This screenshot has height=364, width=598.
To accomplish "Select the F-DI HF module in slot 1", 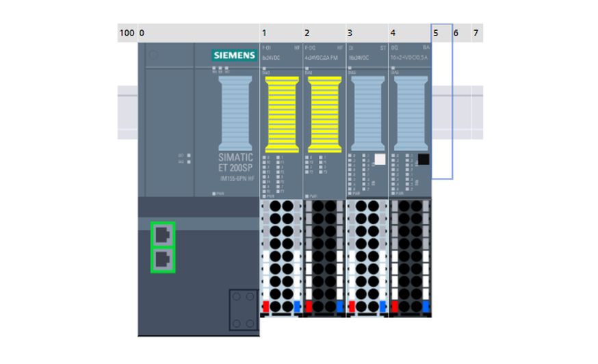I will pos(281,120).
